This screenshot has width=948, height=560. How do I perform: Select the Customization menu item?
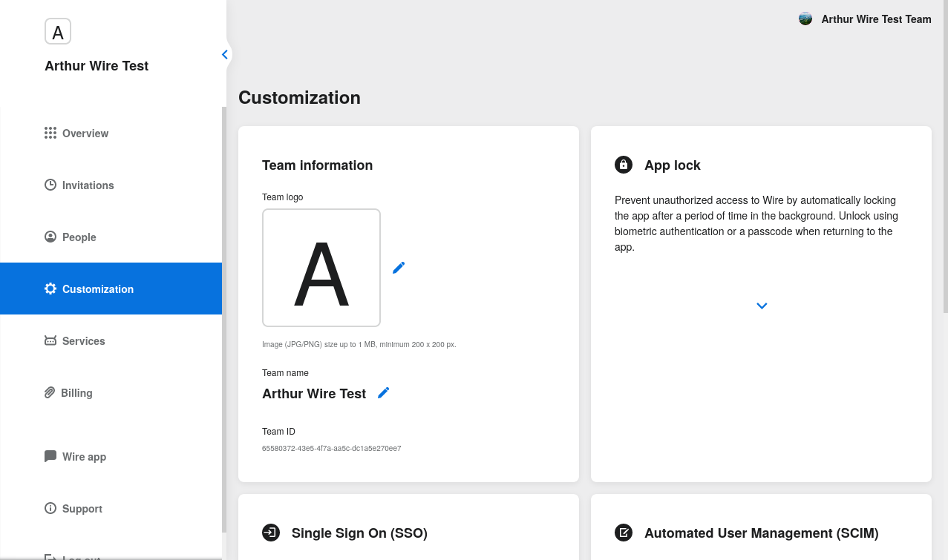tap(111, 289)
